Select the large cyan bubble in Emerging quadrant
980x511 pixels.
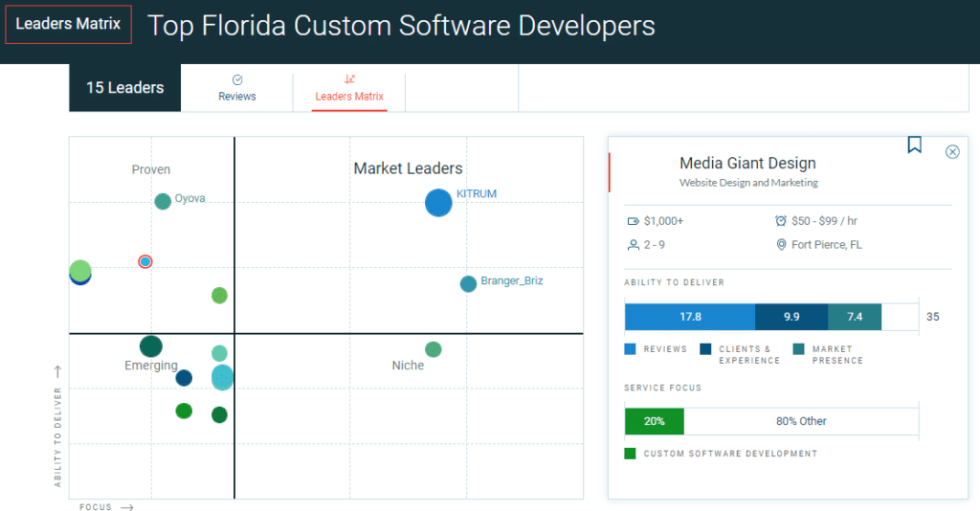[x=222, y=377]
